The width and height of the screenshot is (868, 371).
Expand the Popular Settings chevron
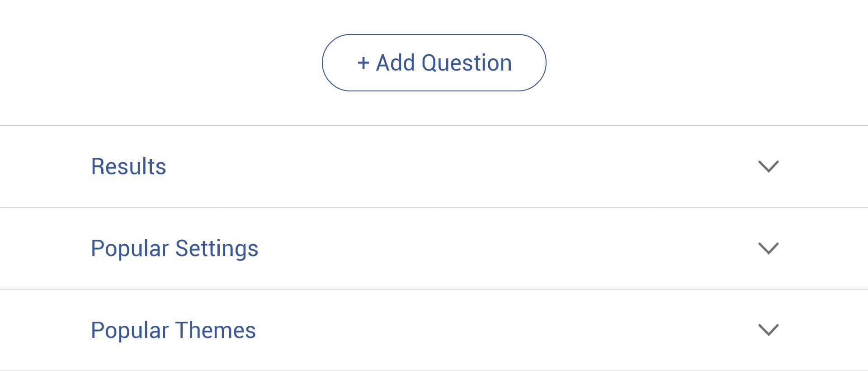coord(768,248)
